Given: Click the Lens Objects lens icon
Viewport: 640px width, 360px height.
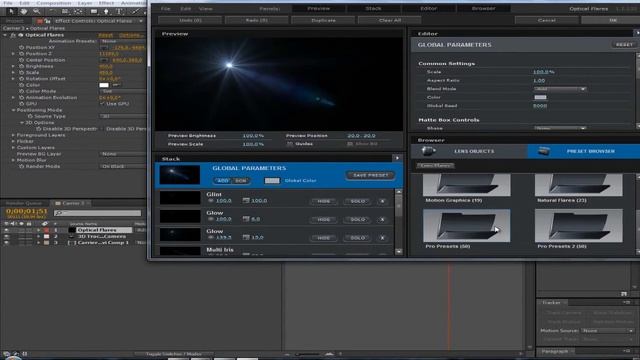Looking at the screenshot, I should (428, 151).
